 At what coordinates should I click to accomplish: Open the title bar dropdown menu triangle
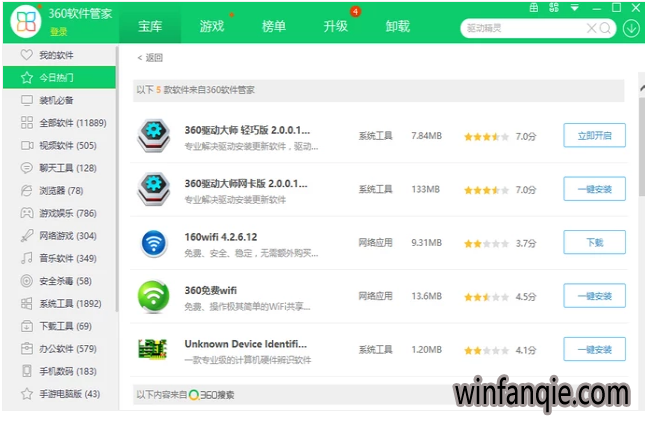coord(575,7)
